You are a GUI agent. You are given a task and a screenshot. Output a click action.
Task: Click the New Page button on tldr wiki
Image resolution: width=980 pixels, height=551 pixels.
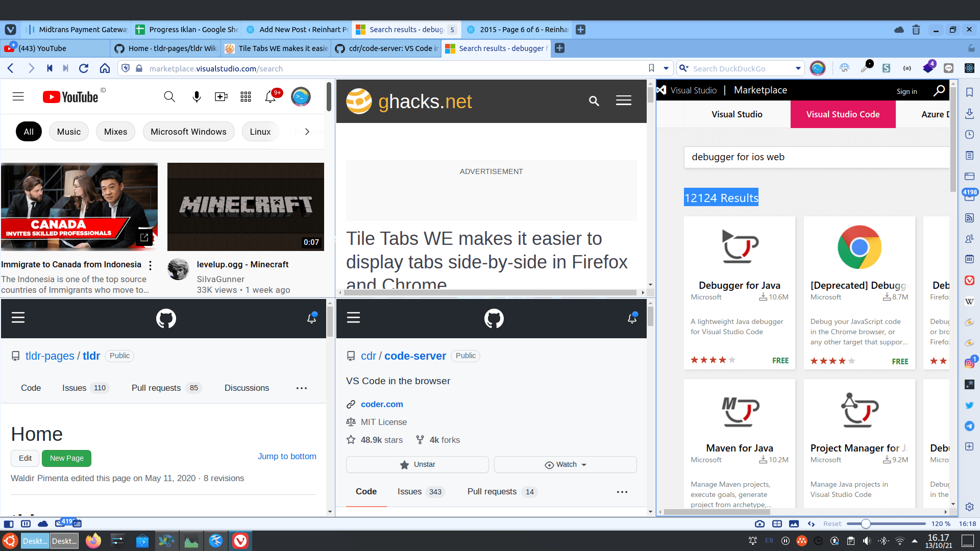tap(66, 458)
